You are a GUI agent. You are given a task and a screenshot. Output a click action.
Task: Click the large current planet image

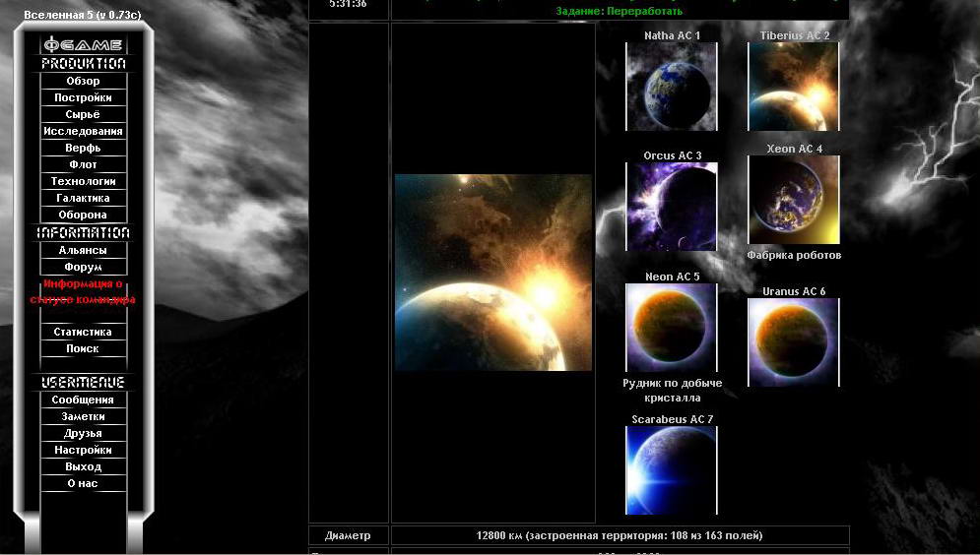[x=493, y=273]
